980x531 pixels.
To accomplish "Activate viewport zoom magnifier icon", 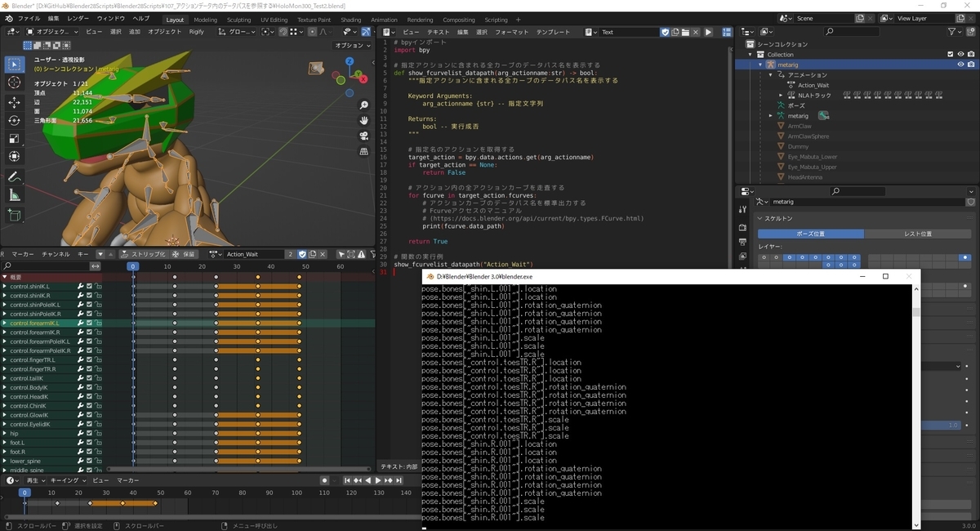I will 364,105.
